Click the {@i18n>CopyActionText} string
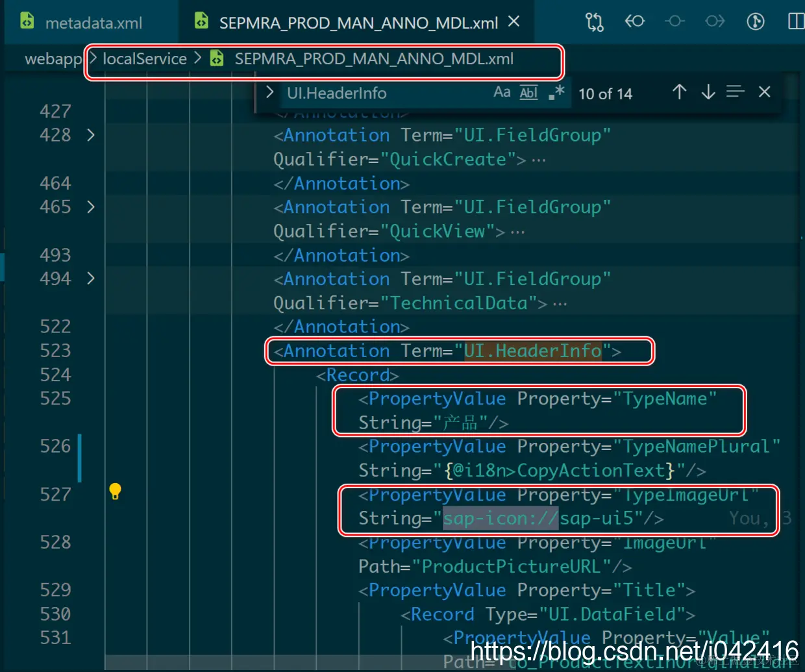The image size is (805, 672). (x=560, y=471)
